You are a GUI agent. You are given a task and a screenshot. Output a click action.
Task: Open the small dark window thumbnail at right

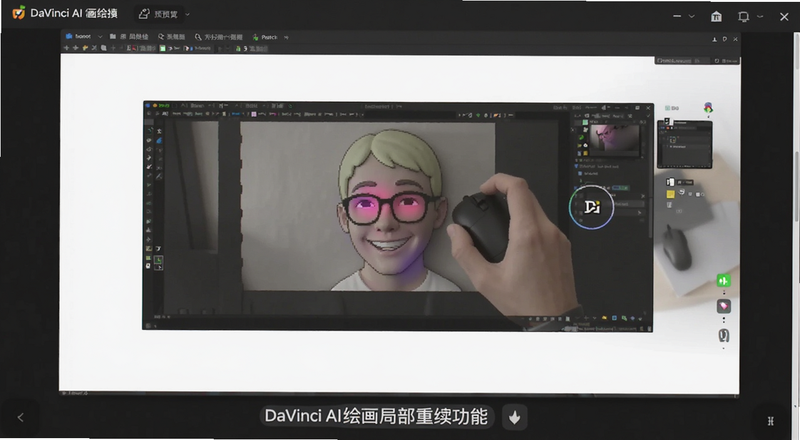[684, 144]
